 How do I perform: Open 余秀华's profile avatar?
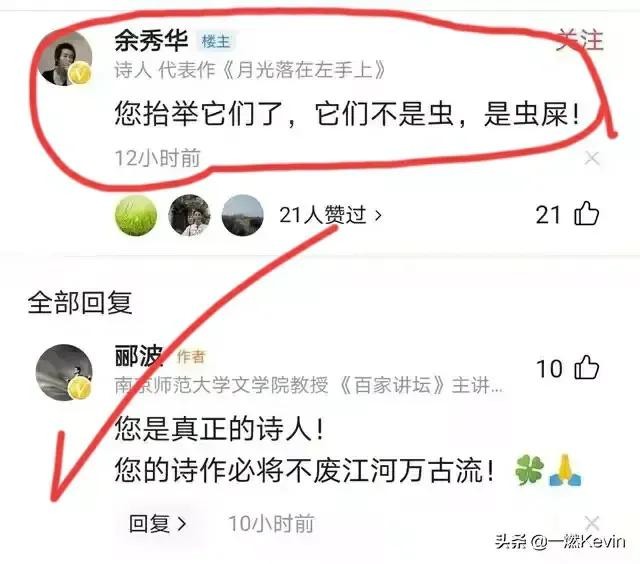click(x=66, y=58)
